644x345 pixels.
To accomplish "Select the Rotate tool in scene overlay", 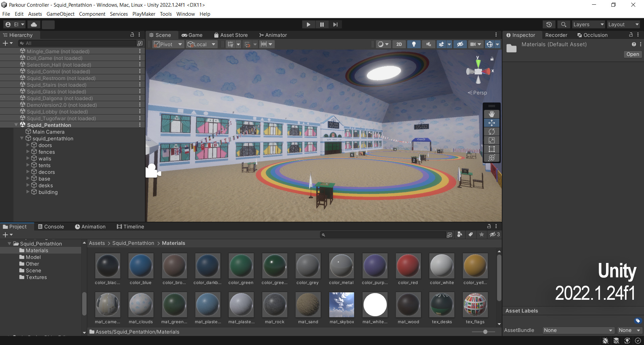I will [491, 132].
